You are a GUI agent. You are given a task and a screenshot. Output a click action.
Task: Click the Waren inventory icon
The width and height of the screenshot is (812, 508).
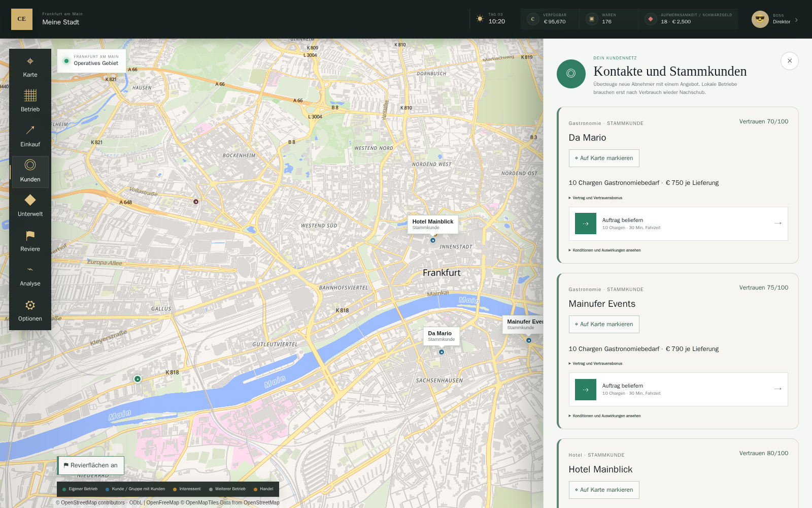pos(592,19)
